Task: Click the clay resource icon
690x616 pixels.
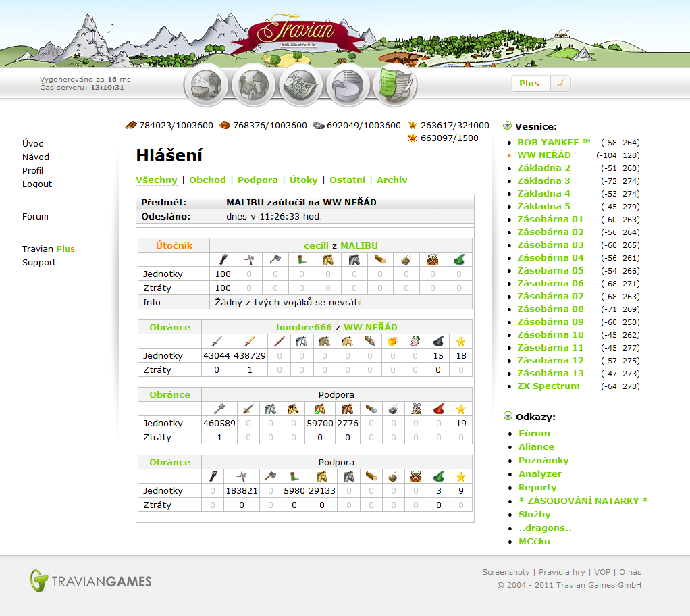Action: click(x=225, y=126)
